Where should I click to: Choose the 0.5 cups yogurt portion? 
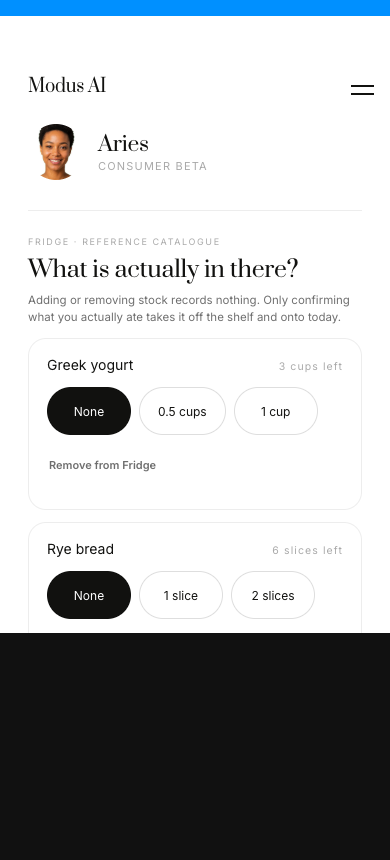tap(182, 411)
